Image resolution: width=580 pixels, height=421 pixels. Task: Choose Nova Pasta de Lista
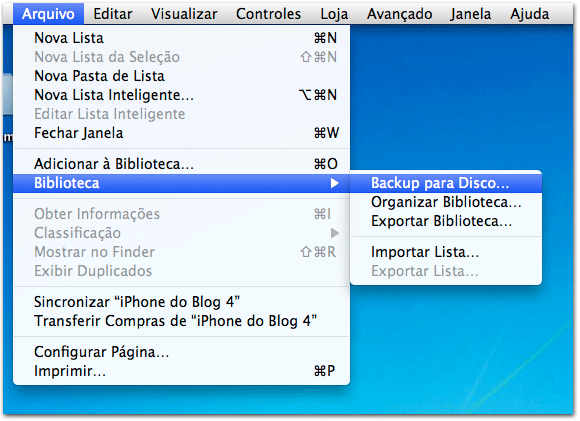pyautogui.click(x=181, y=76)
